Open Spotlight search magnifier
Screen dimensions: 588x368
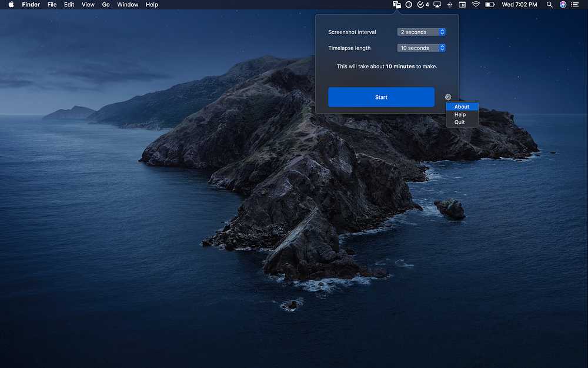(x=549, y=5)
